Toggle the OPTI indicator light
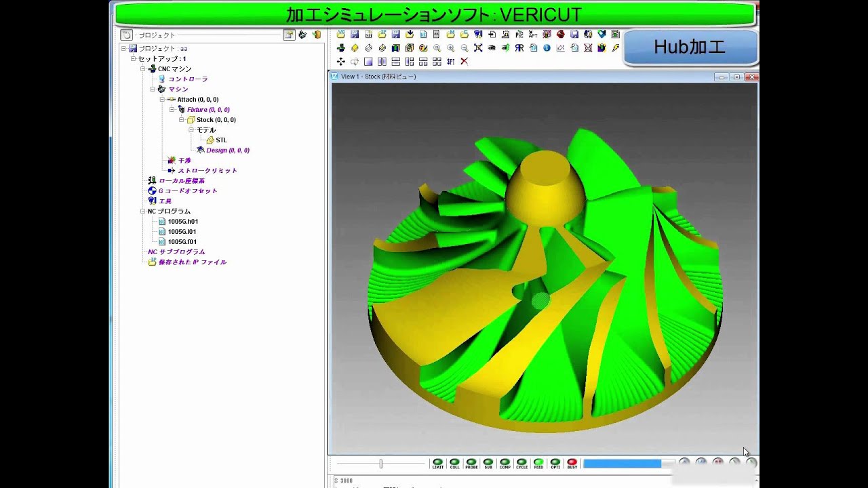 click(x=555, y=464)
